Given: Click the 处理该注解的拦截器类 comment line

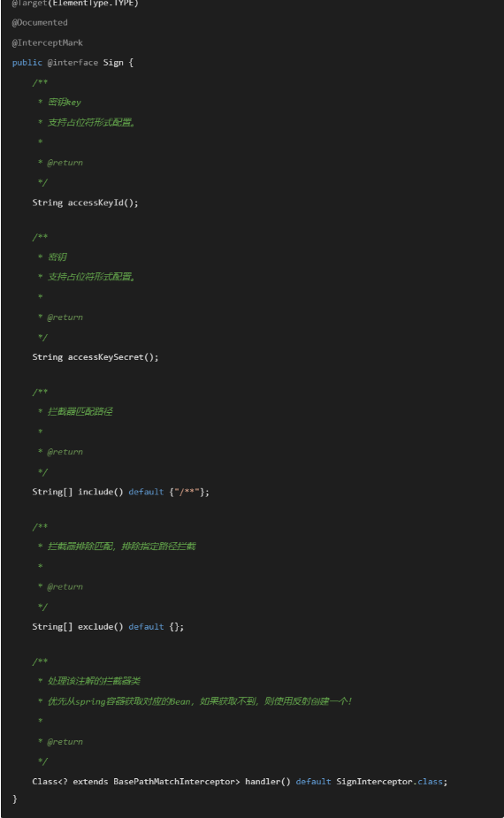Looking at the screenshot, I should click(x=88, y=681).
